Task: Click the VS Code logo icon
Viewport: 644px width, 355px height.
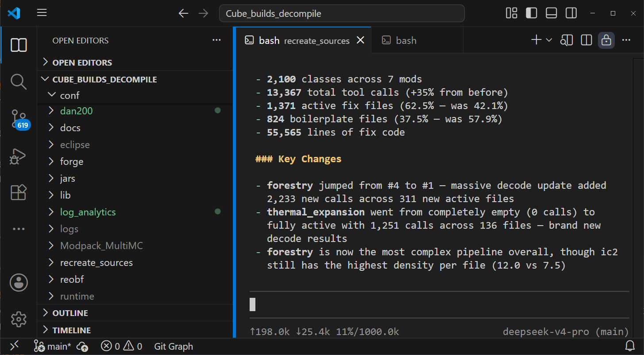Action: (14, 13)
